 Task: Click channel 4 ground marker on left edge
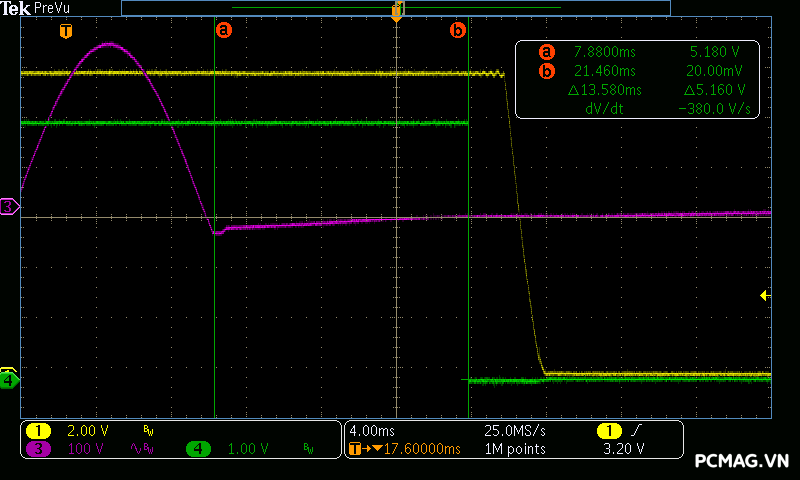point(9,380)
